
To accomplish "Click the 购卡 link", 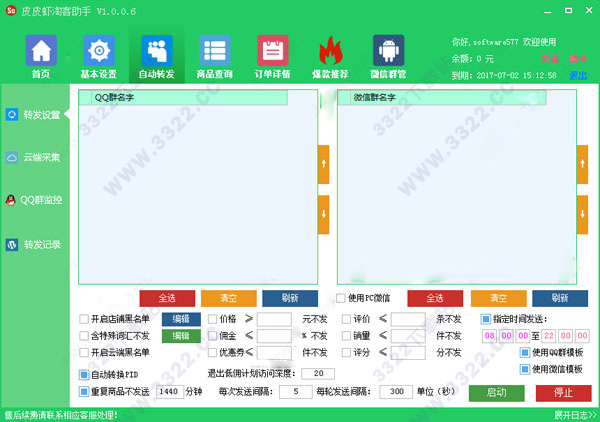I will click(578, 59).
